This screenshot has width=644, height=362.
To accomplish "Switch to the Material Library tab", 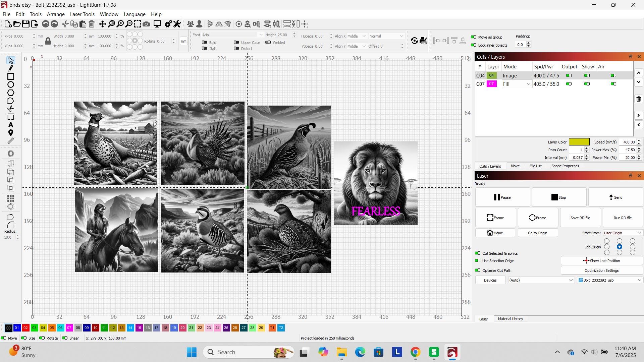I will (x=511, y=319).
